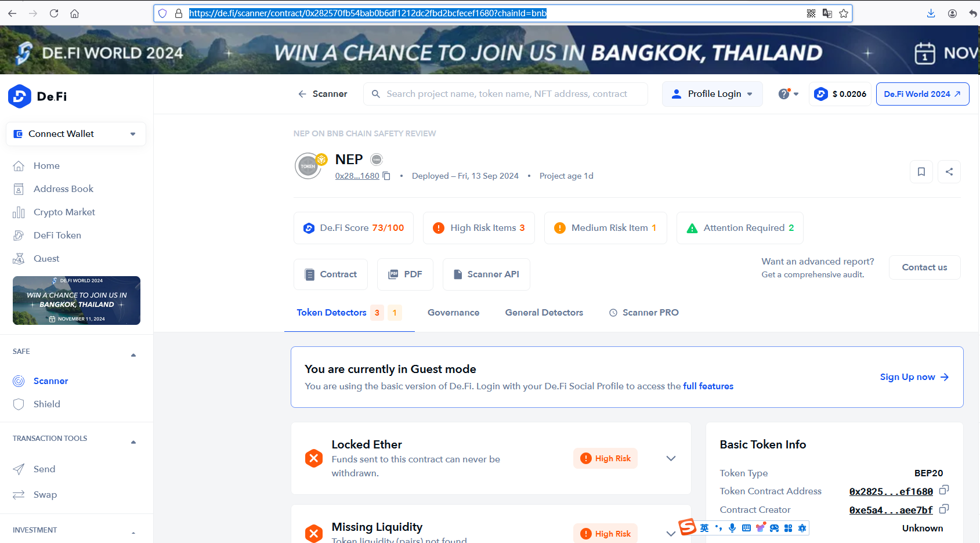Expand the Locked Ether risk details

coord(671,458)
